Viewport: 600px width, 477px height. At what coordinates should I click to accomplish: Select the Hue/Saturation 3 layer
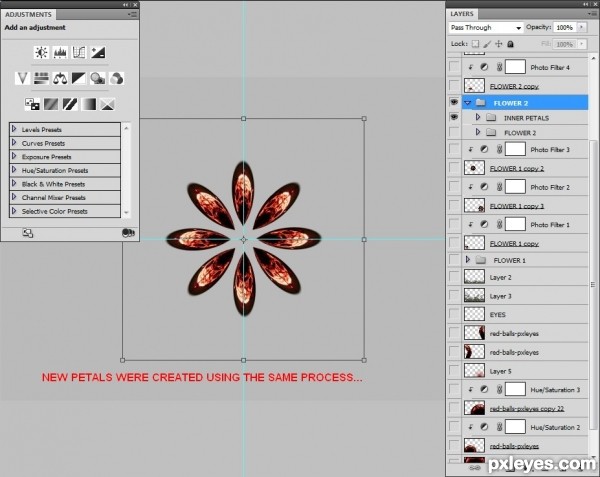(x=524, y=389)
